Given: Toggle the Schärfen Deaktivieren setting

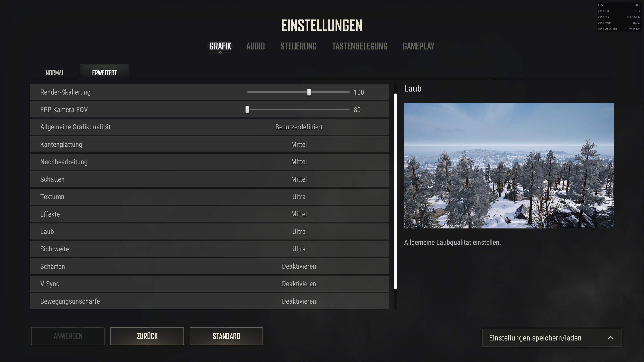Looking at the screenshot, I should [x=299, y=266].
